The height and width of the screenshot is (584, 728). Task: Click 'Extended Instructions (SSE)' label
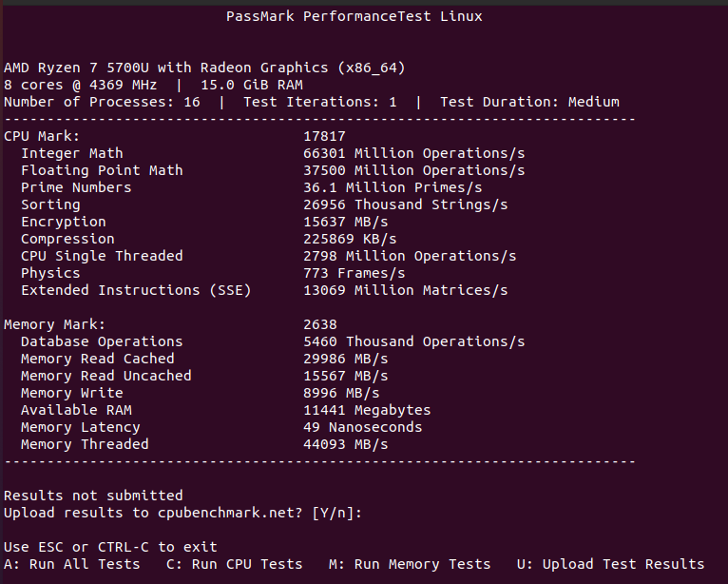pyautogui.click(x=136, y=290)
